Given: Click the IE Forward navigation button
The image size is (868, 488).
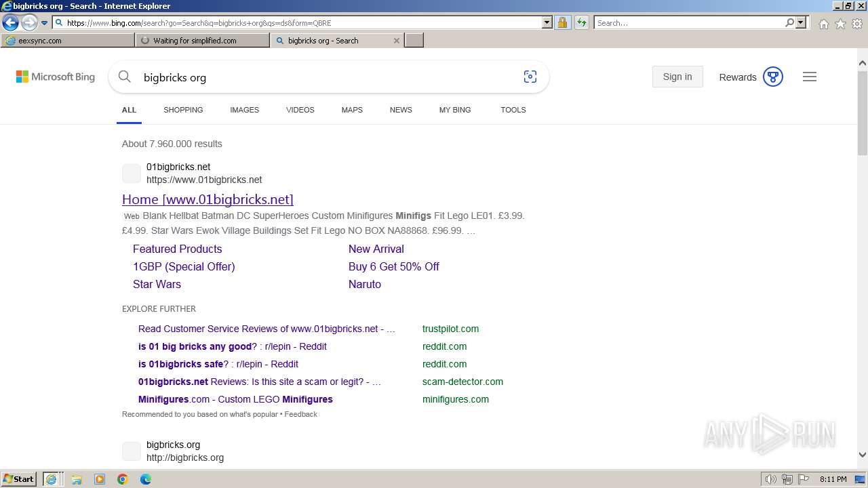Looking at the screenshot, I should 28,22.
